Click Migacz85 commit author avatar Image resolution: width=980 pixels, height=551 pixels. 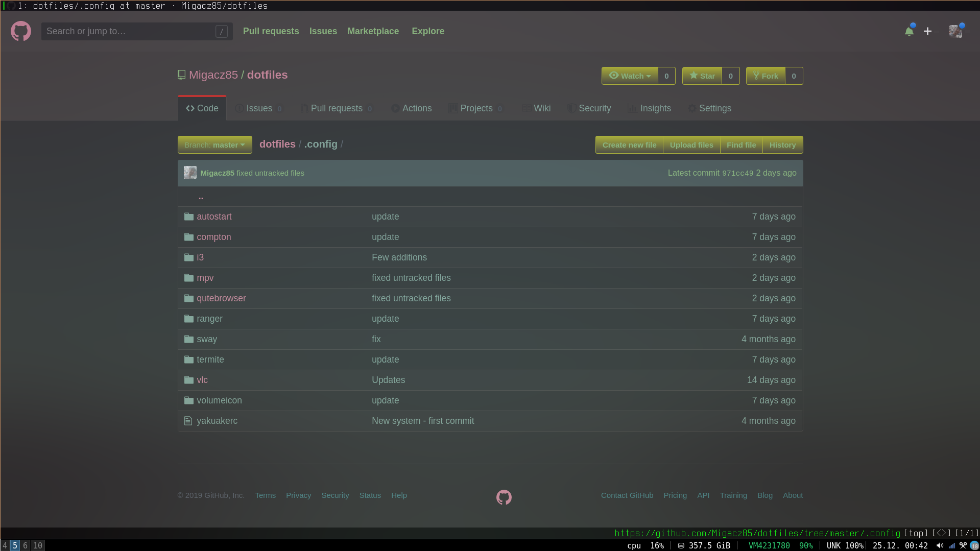coord(190,173)
